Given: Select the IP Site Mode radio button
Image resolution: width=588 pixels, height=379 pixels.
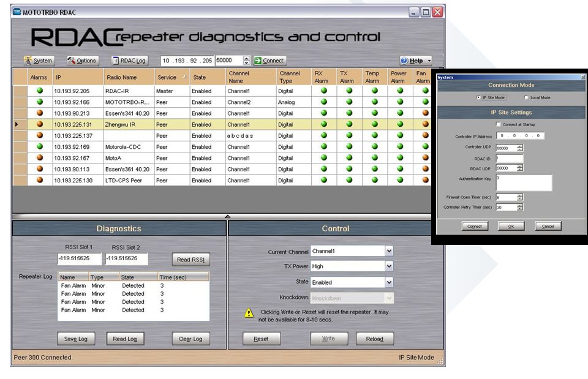Looking at the screenshot, I should [x=478, y=97].
